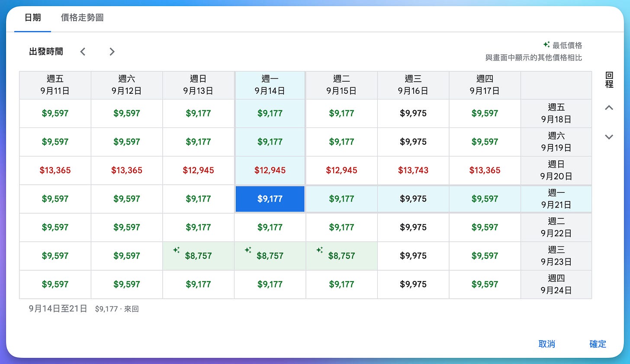630x364 pixels.
Task: Select $9,177 fare for 9月15日 returning 9月18日
Action: coord(342,113)
